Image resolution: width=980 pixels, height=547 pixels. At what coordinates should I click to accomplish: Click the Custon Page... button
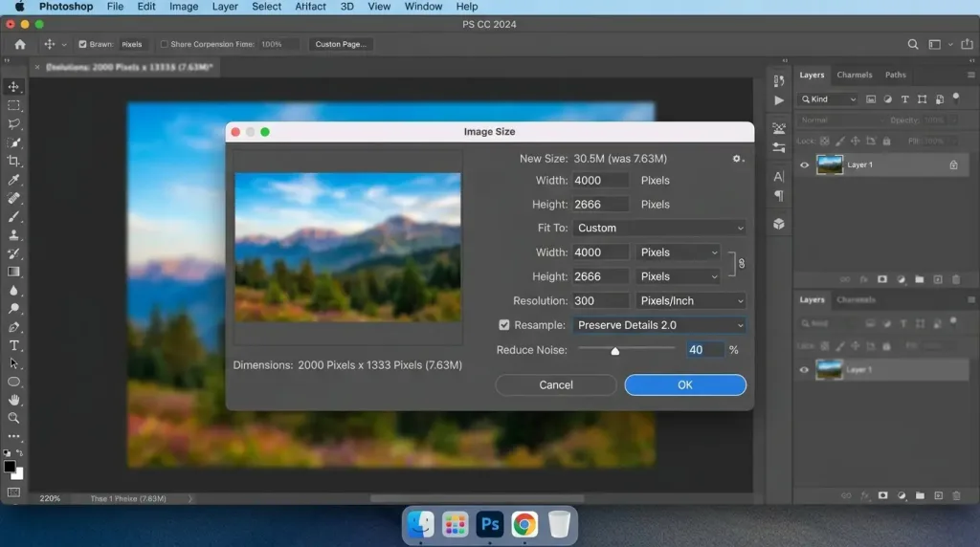click(341, 44)
